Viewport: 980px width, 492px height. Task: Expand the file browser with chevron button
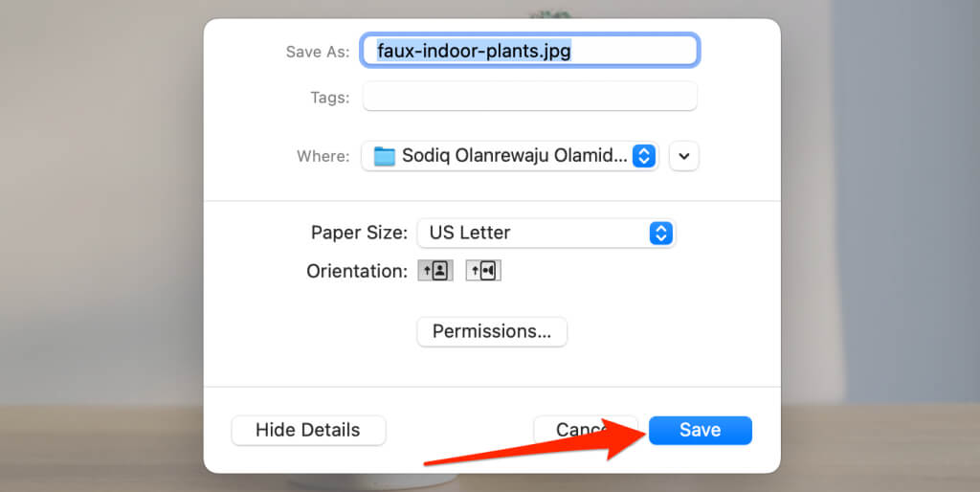(x=684, y=156)
